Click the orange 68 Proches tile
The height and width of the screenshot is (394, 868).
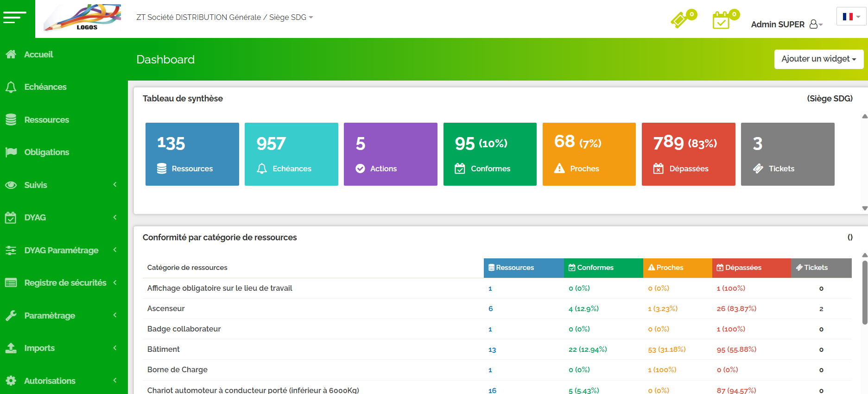point(589,154)
